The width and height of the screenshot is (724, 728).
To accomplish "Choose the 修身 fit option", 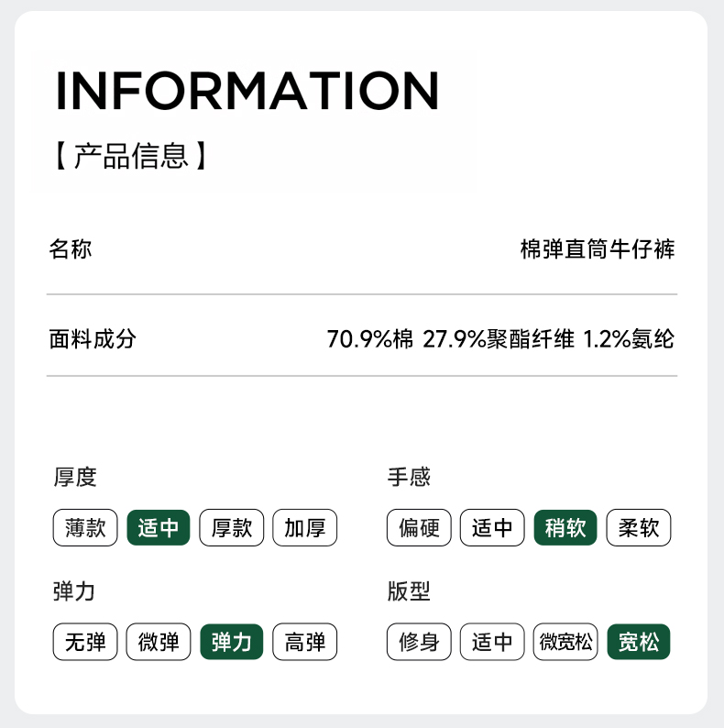I will click(419, 642).
